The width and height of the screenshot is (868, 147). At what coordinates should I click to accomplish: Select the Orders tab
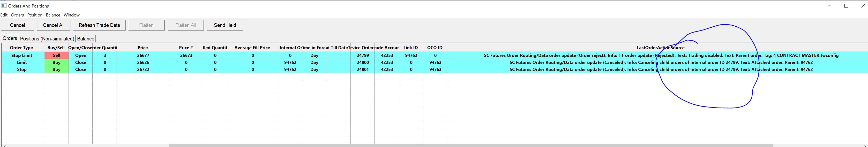[10, 39]
